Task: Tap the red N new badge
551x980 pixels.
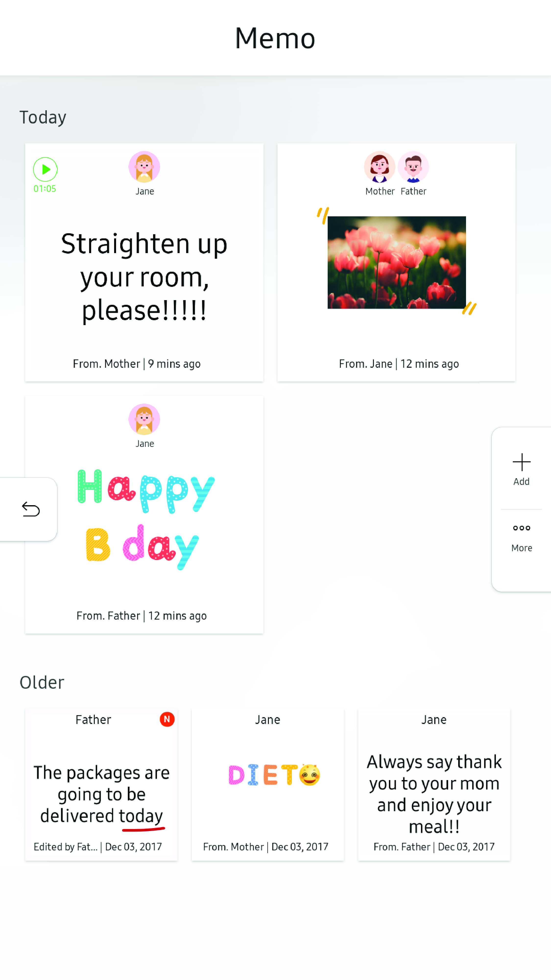Action: (x=167, y=719)
